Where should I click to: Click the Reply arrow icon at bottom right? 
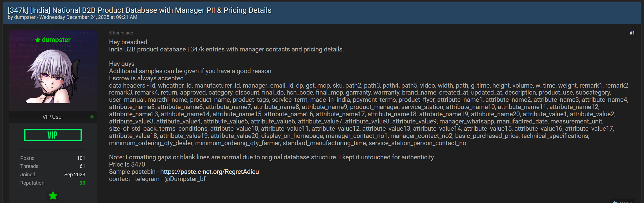(x=615, y=202)
